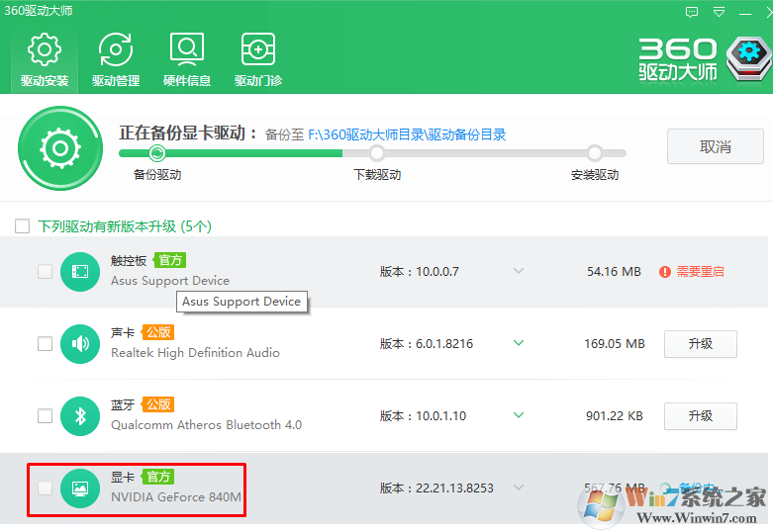This screenshot has height=532, width=773.
Task: Click the 触控板 touchpad device icon
Action: (80, 271)
